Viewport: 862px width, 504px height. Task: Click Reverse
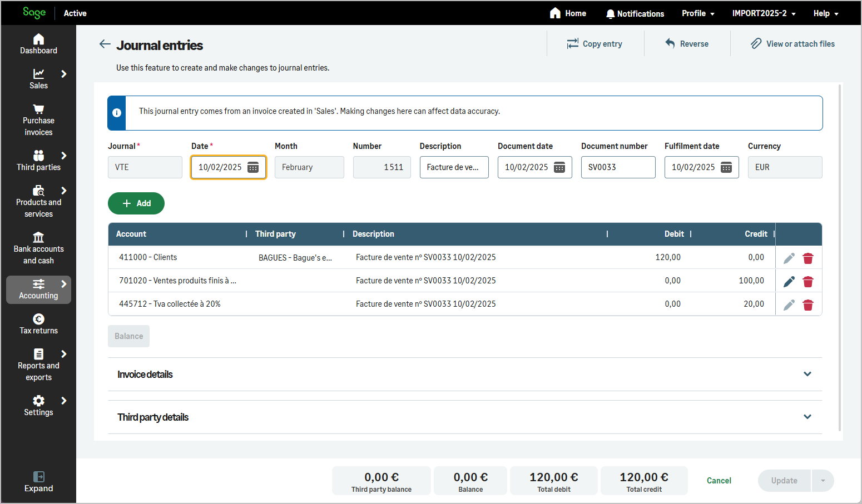pyautogui.click(x=687, y=44)
